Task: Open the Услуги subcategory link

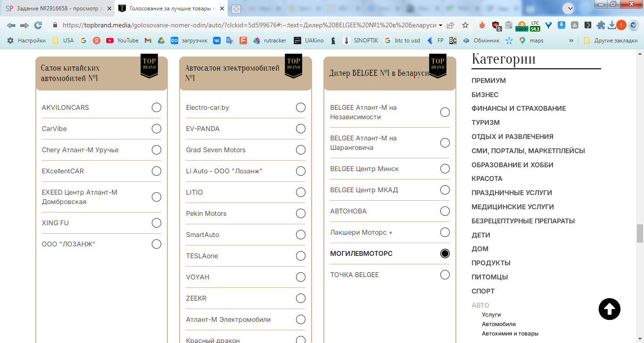Action: click(491, 314)
